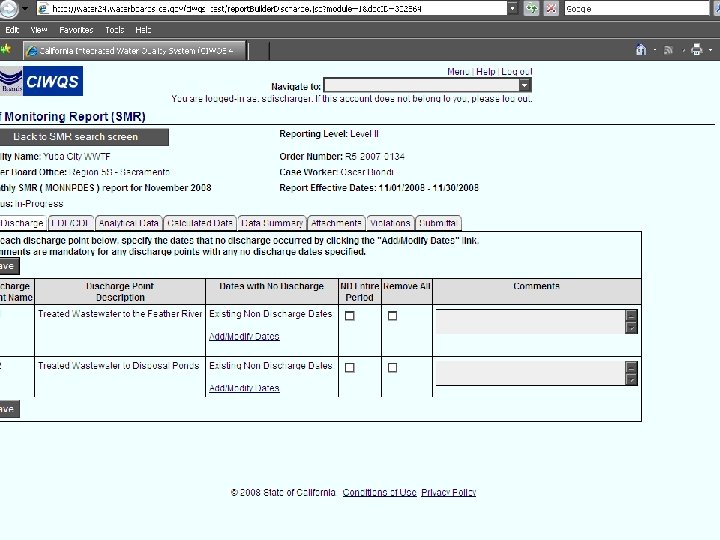Open the address bar history dropdown
The height and width of the screenshot is (540, 720).
tap(512, 8)
